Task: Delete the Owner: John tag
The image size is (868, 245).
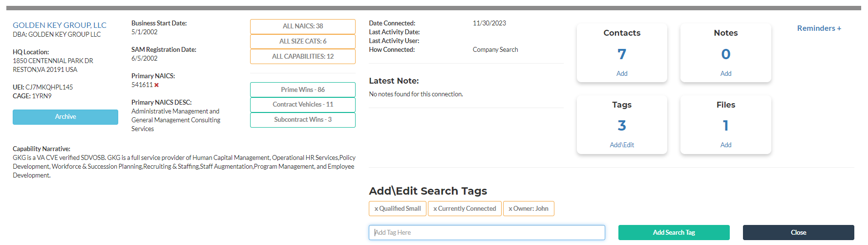Action: pos(510,209)
